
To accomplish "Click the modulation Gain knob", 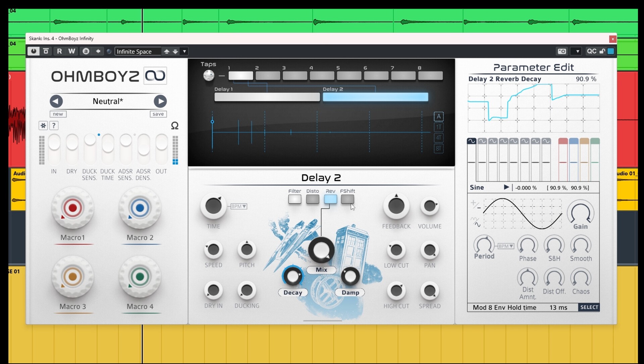I will [580, 212].
